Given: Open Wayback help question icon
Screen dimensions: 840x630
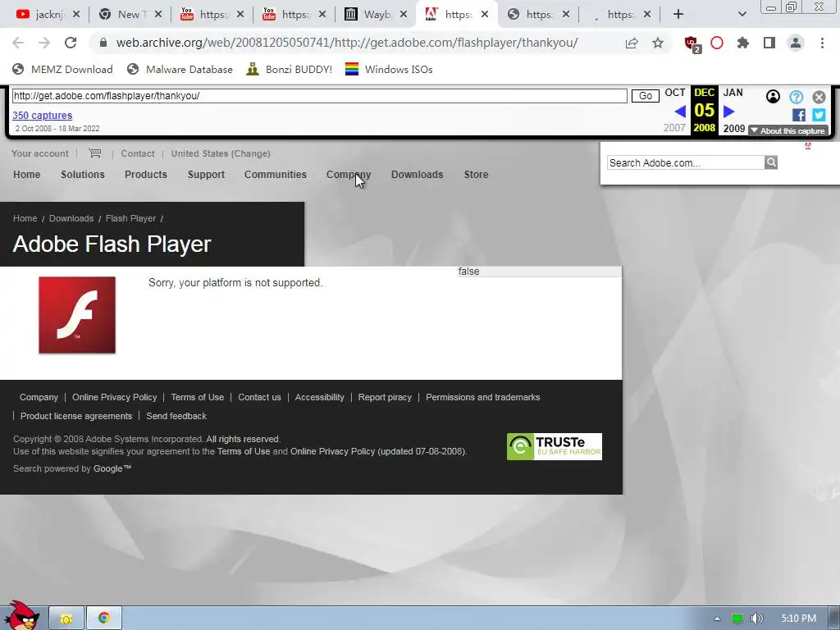Looking at the screenshot, I should pyautogui.click(x=796, y=97).
